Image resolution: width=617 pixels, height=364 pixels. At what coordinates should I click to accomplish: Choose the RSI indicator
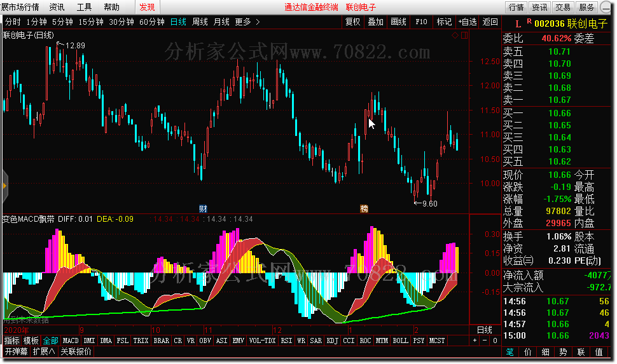click(286, 340)
